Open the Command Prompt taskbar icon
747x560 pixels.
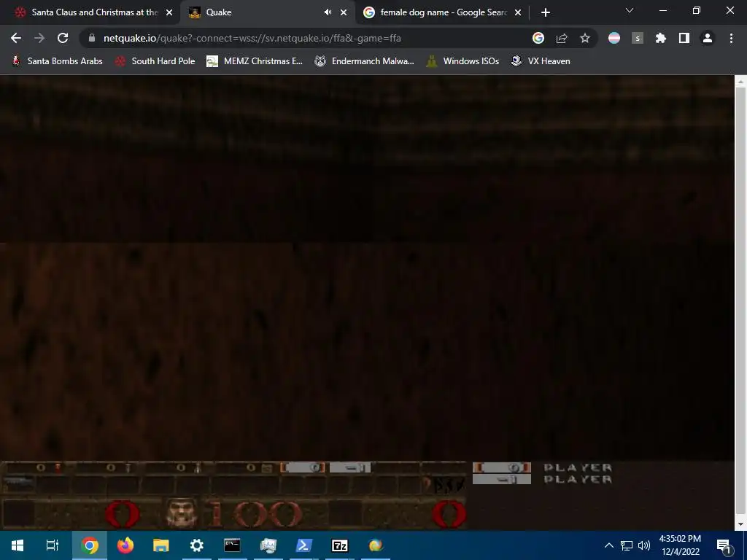(233, 545)
